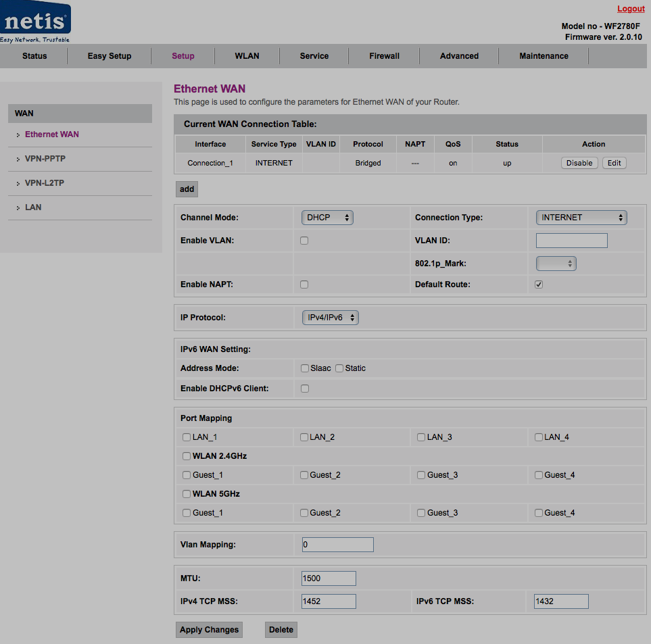Focus the MTU input field
This screenshot has height=644, width=651.
tap(329, 578)
